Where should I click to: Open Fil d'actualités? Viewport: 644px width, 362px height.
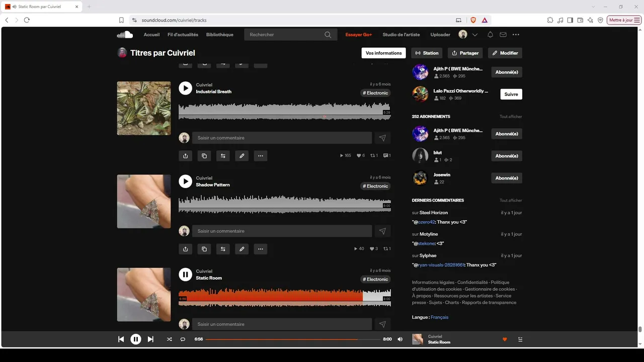coord(183,35)
